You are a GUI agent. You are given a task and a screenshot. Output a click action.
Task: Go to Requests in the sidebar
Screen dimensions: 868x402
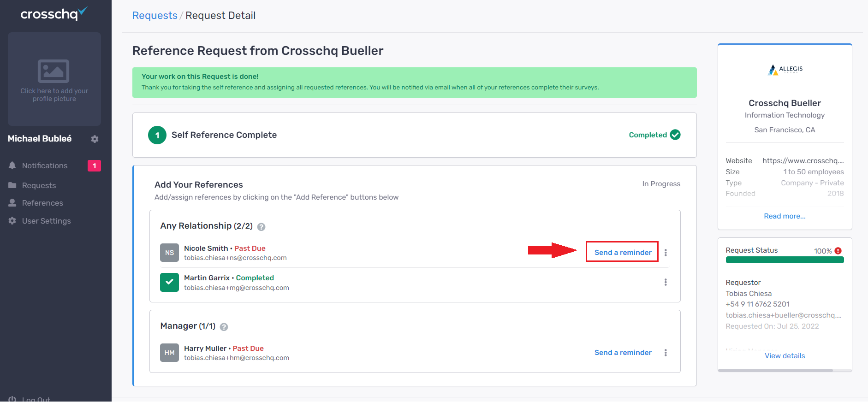[x=39, y=185]
